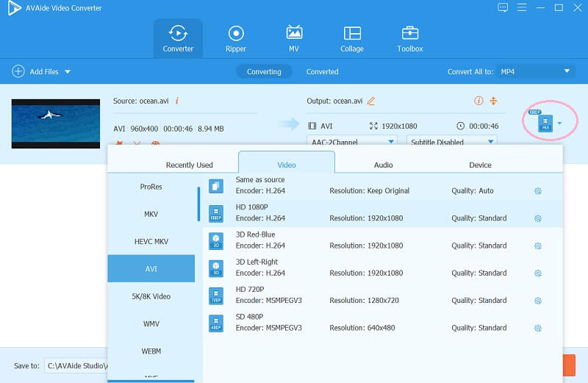Choose MKV in the format list
This screenshot has width=588, height=383.
pos(151,214)
